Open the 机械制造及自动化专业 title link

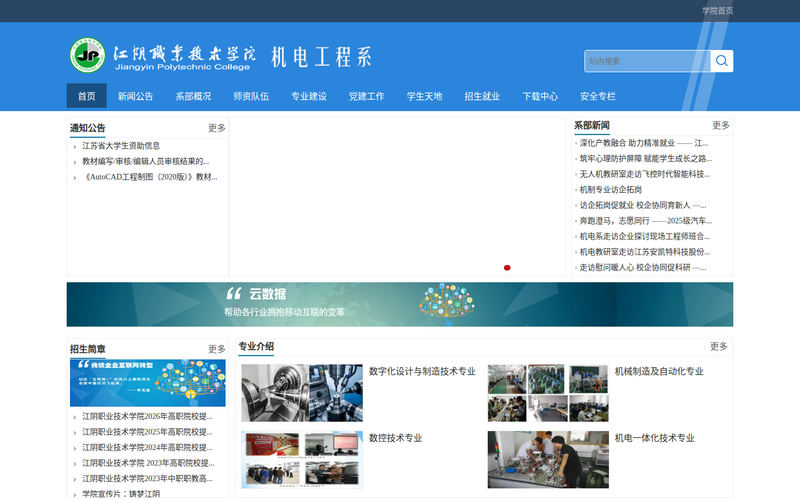tap(659, 371)
